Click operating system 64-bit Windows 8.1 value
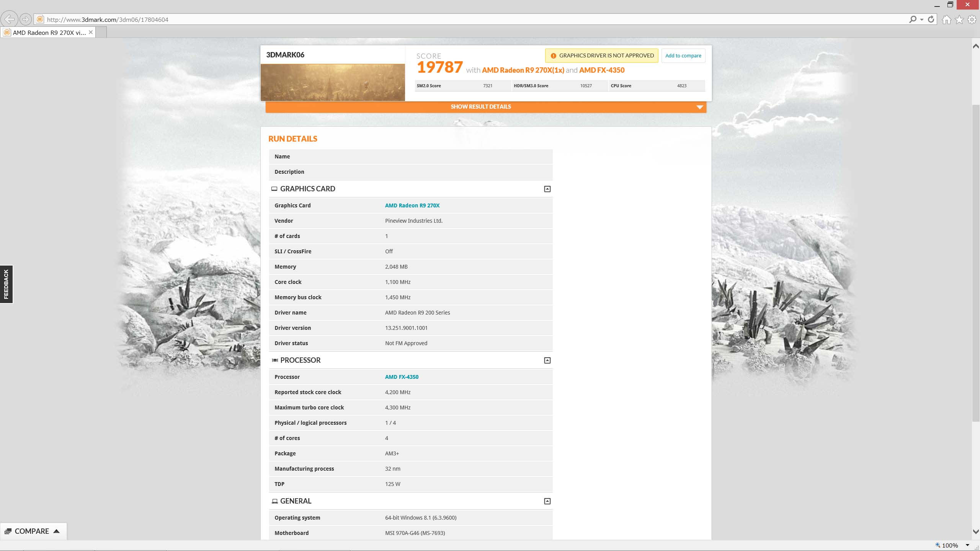Viewport: 980px width, 551px height. click(x=421, y=518)
